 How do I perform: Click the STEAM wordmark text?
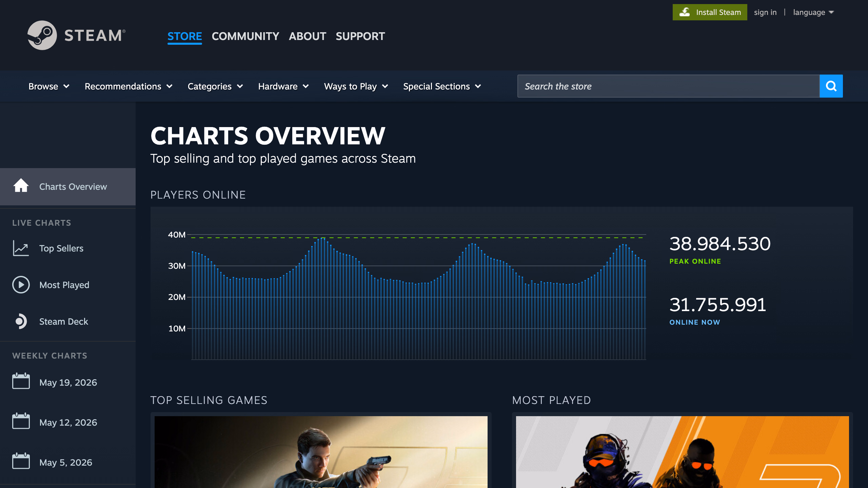[95, 36]
